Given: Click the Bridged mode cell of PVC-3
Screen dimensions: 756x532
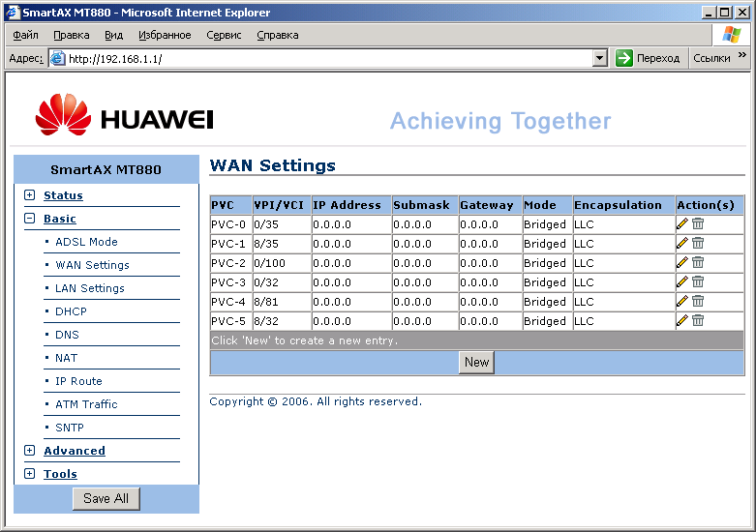Looking at the screenshot, I should click(x=547, y=282).
